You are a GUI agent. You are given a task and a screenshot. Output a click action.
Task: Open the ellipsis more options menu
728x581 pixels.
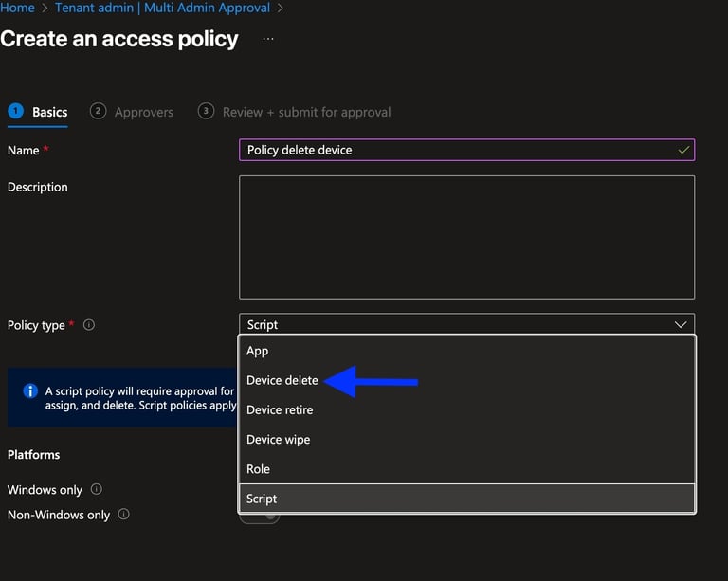tap(268, 40)
